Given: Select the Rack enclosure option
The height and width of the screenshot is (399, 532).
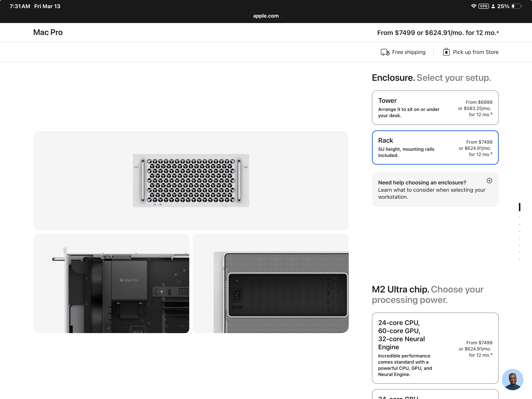Looking at the screenshot, I should [x=435, y=147].
